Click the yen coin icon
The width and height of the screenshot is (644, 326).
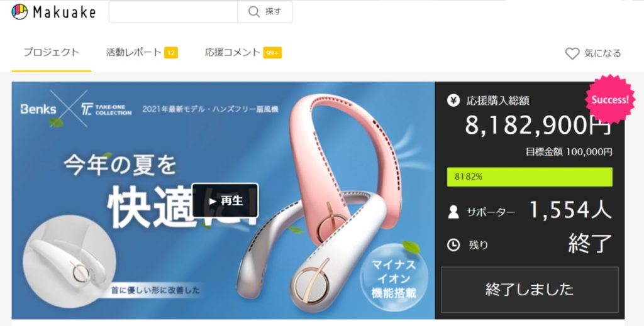click(x=453, y=100)
